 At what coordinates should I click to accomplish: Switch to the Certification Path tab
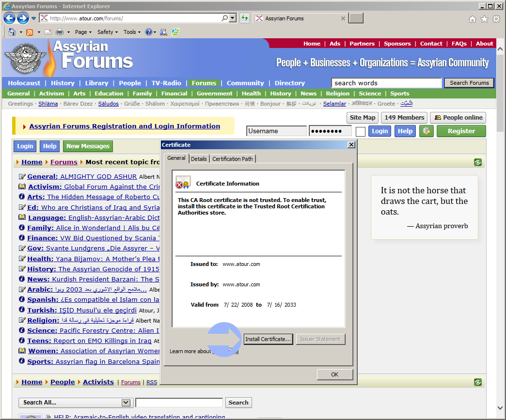pyautogui.click(x=232, y=159)
